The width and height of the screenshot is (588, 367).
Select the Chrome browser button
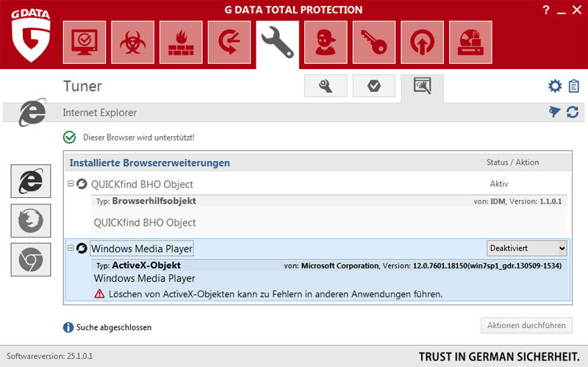(31, 260)
